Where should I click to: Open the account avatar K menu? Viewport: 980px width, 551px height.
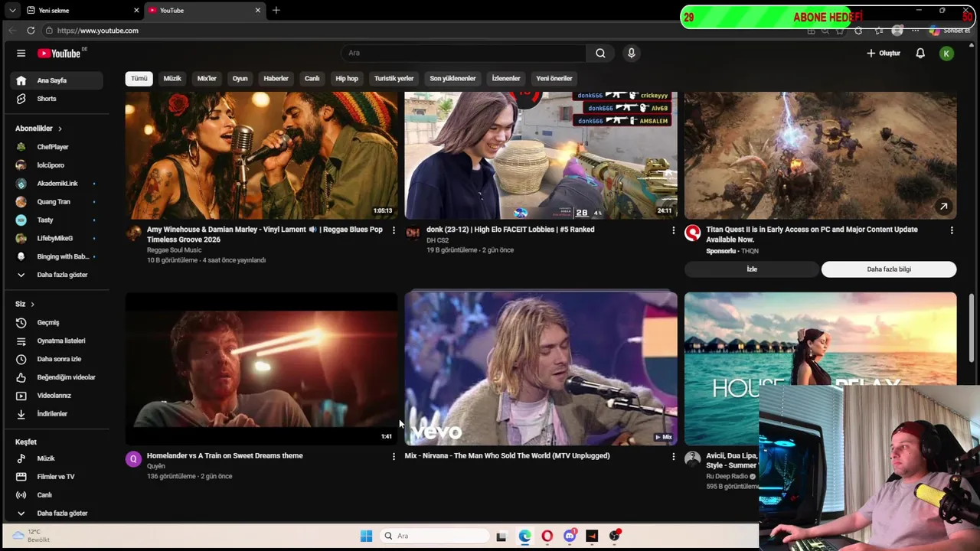[947, 53]
